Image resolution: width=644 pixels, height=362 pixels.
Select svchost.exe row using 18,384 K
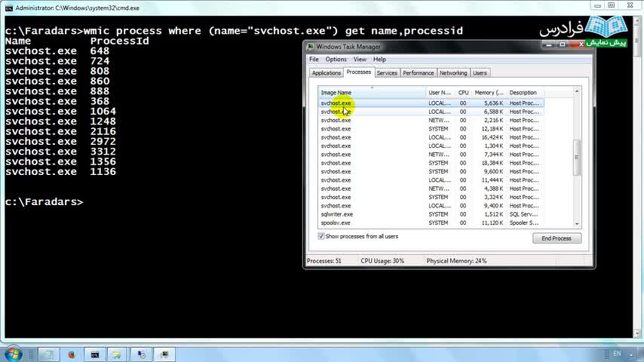pyautogui.click(x=431, y=163)
